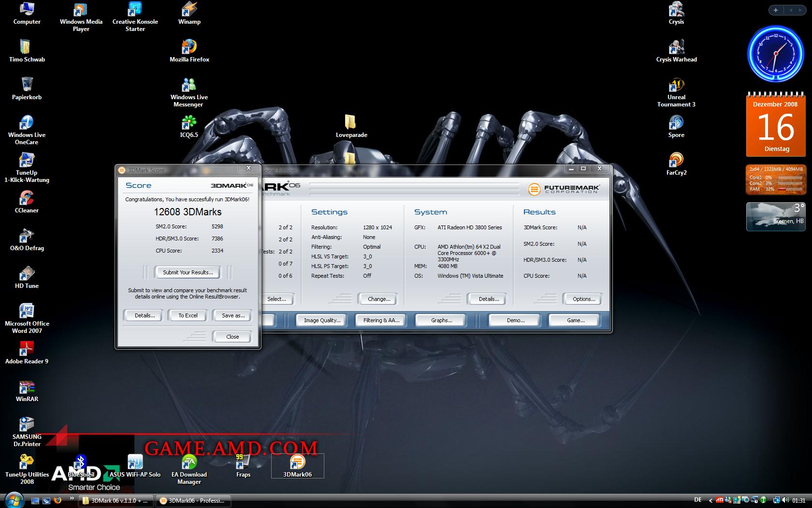Screen dimensions: 812x508
Task: Click the calendar gadget showing 16
Action: coord(776,125)
